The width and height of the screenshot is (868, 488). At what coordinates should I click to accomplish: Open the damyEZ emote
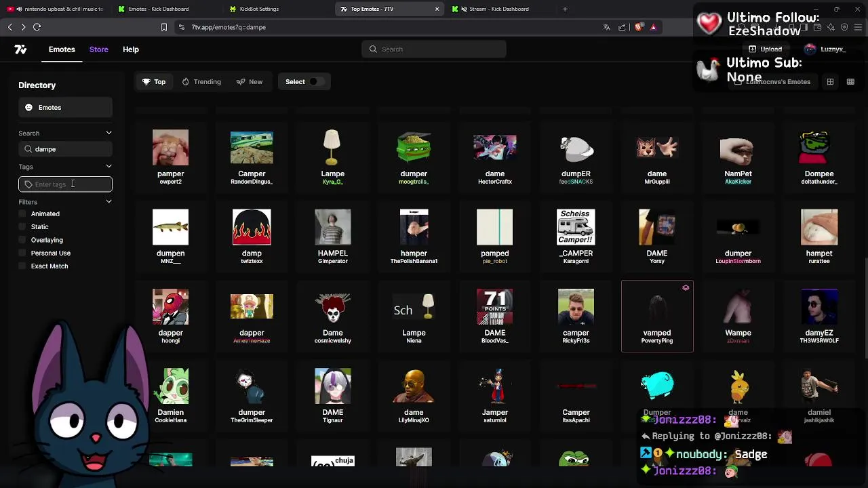coord(819,316)
